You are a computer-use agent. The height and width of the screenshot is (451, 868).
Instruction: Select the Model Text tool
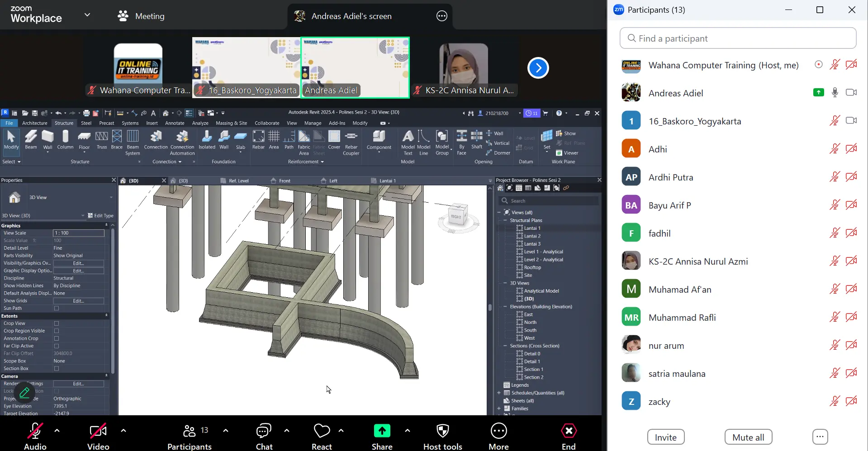coord(408,142)
